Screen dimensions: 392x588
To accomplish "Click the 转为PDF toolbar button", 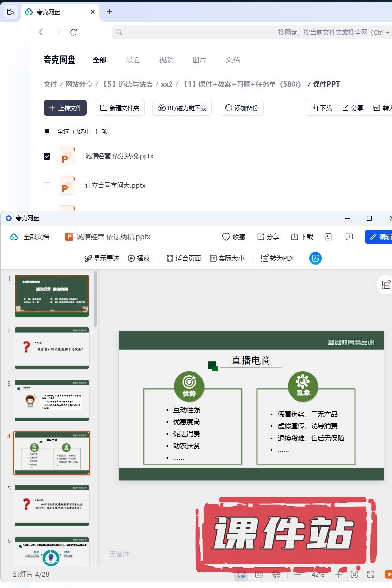I will coord(278,258).
